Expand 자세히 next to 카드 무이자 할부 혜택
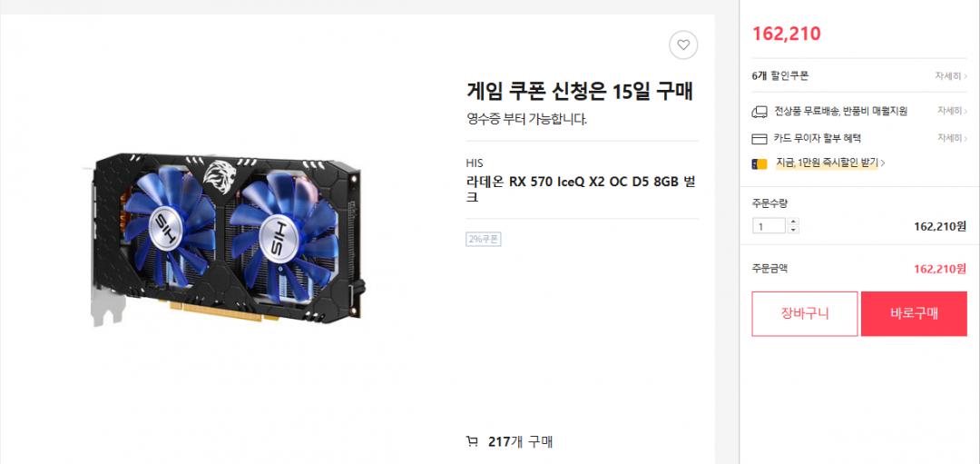The image size is (980, 464). (951, 138)
